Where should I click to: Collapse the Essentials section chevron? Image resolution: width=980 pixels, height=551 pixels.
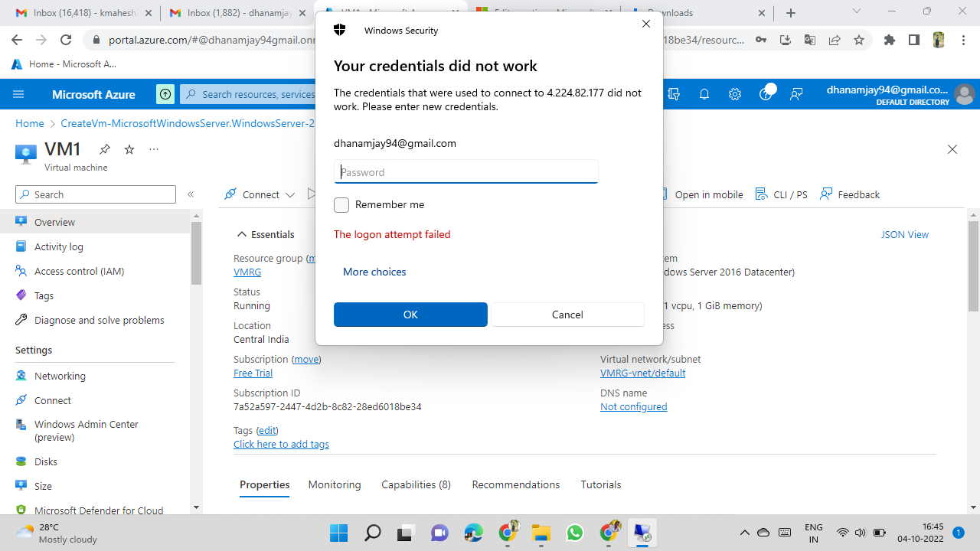click(242, 234)
